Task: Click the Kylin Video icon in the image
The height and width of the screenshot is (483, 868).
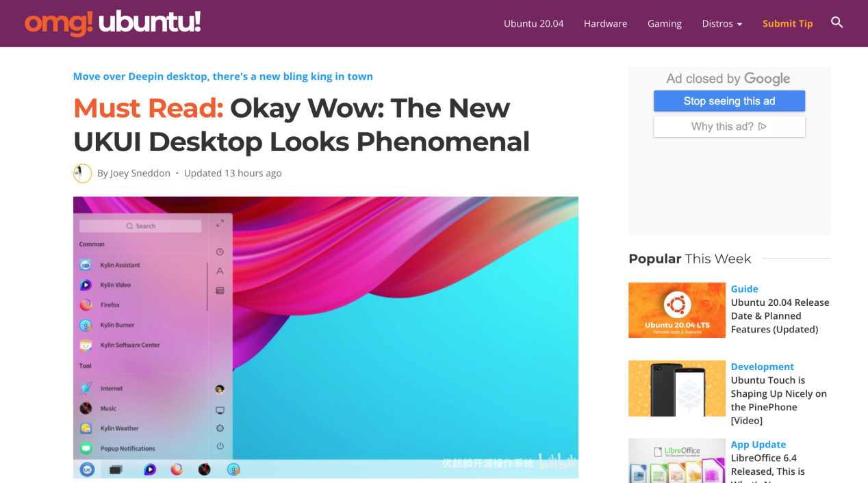Action: 86,285
